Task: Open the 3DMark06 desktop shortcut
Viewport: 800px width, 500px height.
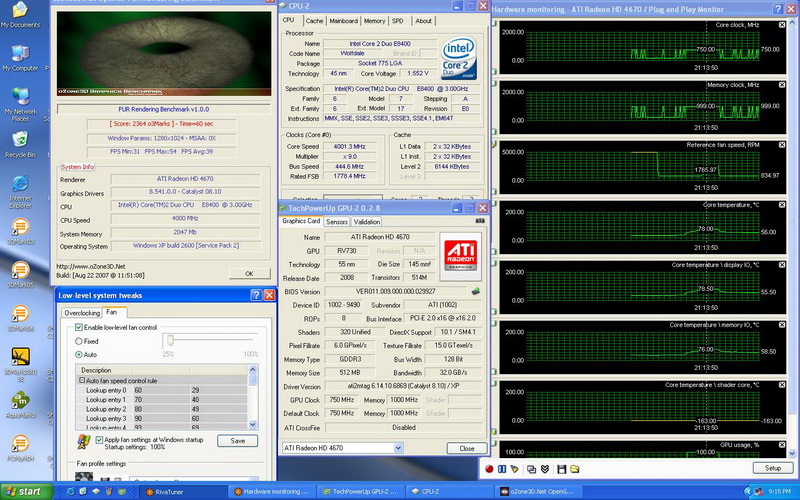Action: pos(20,318)
